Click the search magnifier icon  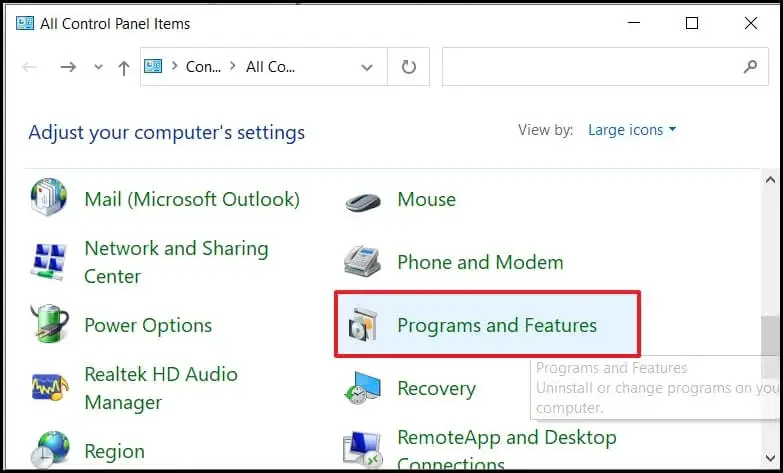[x=750, y=66]
